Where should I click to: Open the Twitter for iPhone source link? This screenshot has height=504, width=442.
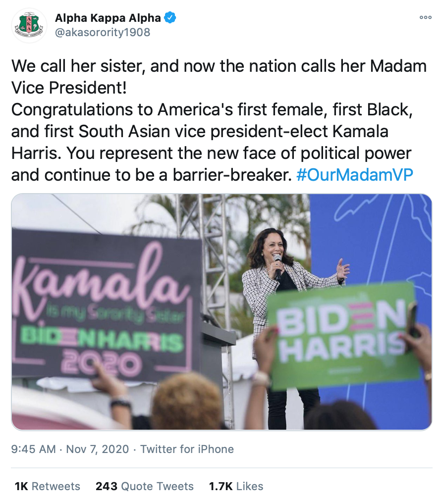tap(187, 449)
